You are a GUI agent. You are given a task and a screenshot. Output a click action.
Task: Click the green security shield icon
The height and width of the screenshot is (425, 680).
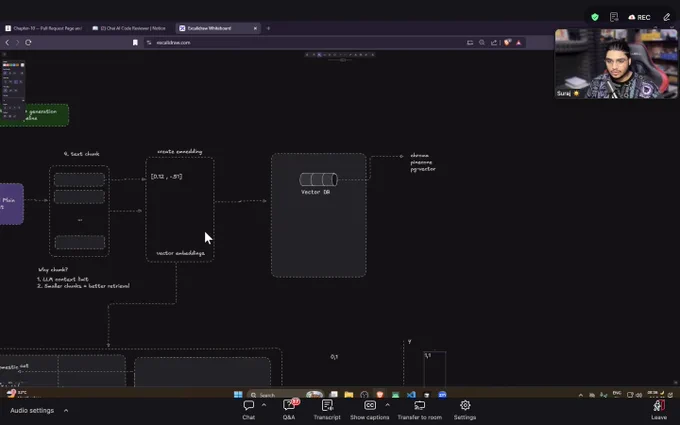tap(595, 17)
